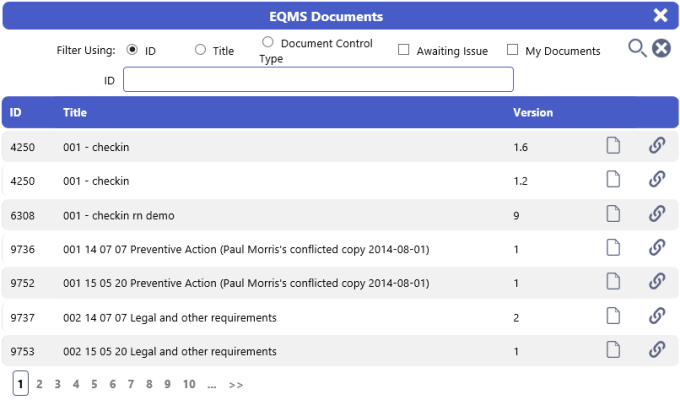This screenshot has width=680, height=400.
Task: Click current page 1 in pagination
Action: pos(20,384)
